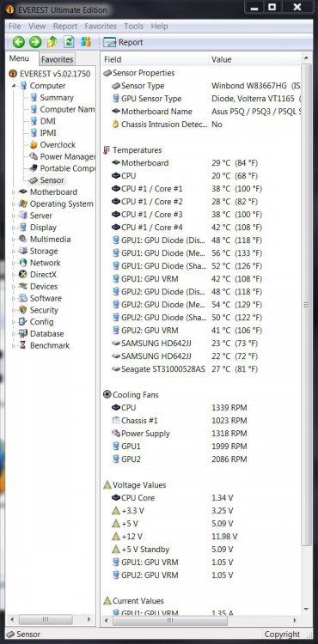Viewport: 318px width, 644px height.
Task: Expand the Server tree node
Action: coord(14,216)
